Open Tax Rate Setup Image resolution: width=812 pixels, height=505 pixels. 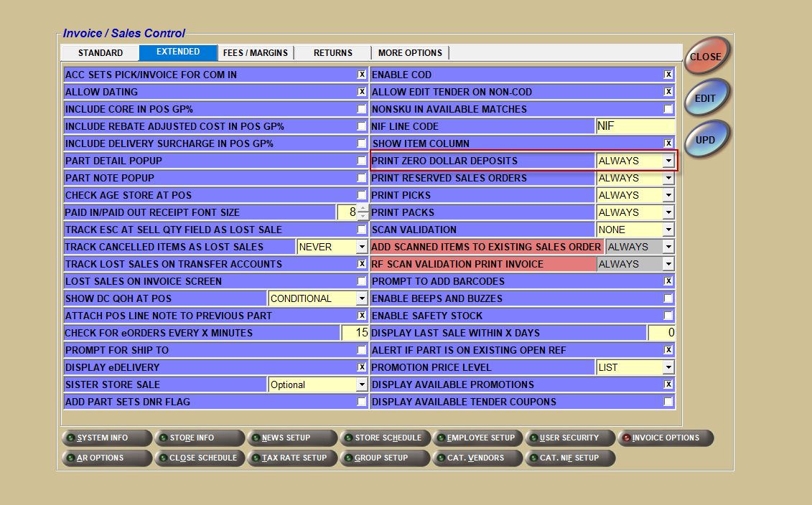291,458
